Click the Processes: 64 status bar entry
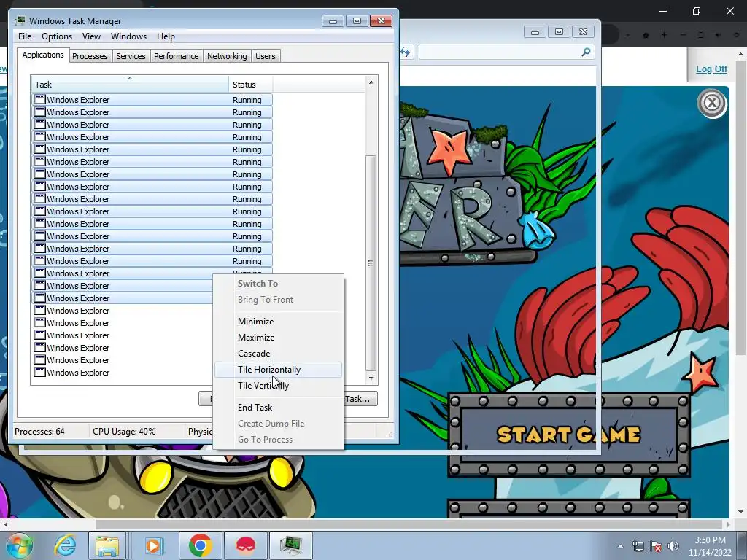Viewport: 747px width, 560px height. 39,432
